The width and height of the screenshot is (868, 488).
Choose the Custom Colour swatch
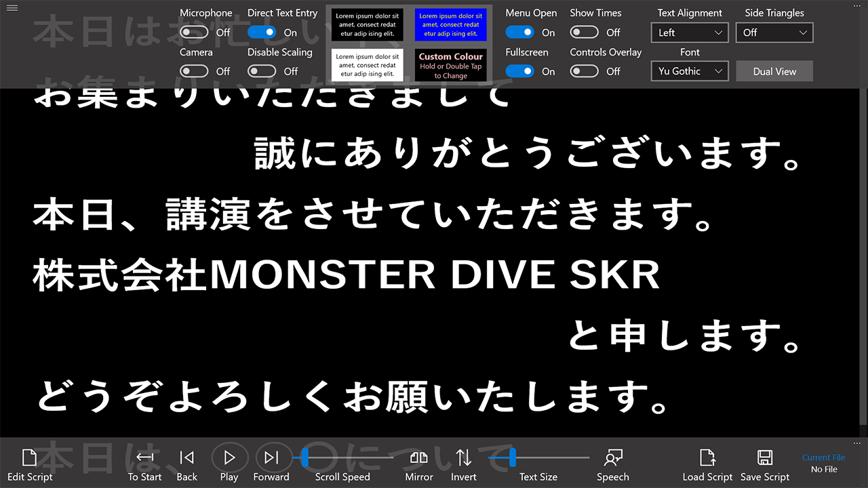point(451,65)
